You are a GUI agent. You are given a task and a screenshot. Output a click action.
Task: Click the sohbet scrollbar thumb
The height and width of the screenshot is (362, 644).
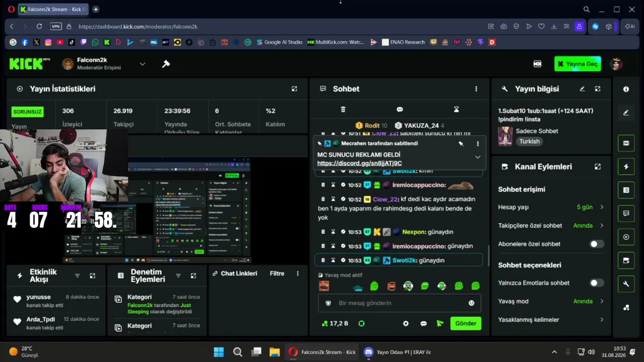pos(488,255)
